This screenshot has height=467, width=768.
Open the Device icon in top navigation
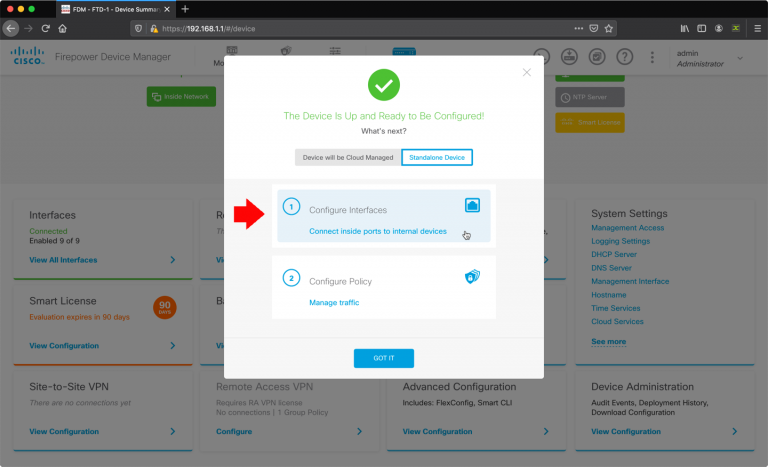click(404, 51)
